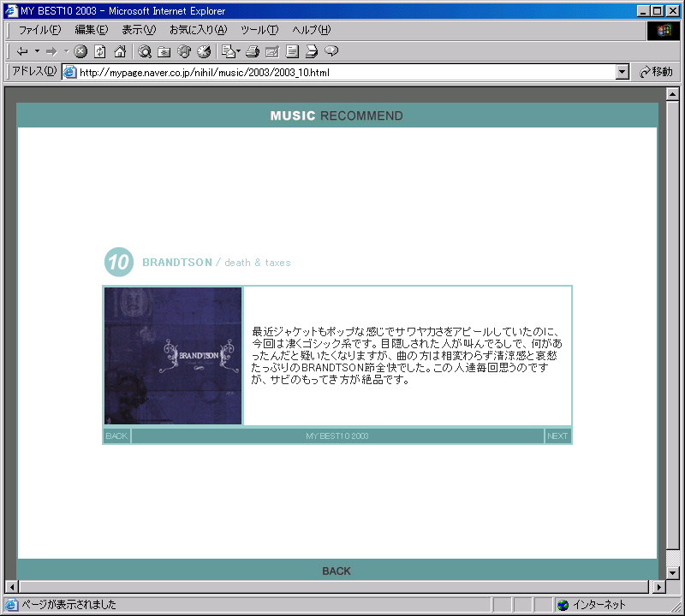
Task: Click the MY BEST10 2003 link
Action: (x=337, y=435)
